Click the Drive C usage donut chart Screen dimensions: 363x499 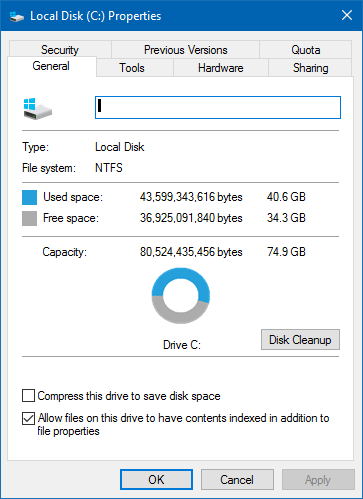click(181, 296)
